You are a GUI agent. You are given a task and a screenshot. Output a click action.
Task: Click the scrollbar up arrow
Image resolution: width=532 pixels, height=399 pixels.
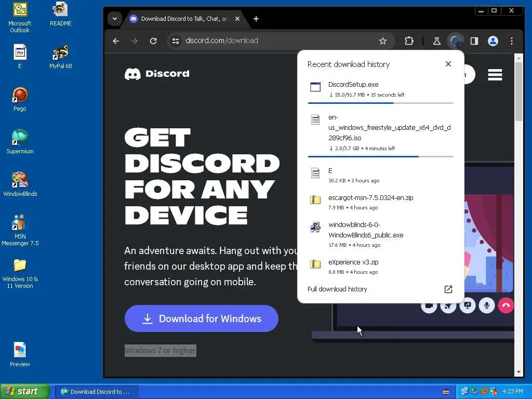pos(518,58)
